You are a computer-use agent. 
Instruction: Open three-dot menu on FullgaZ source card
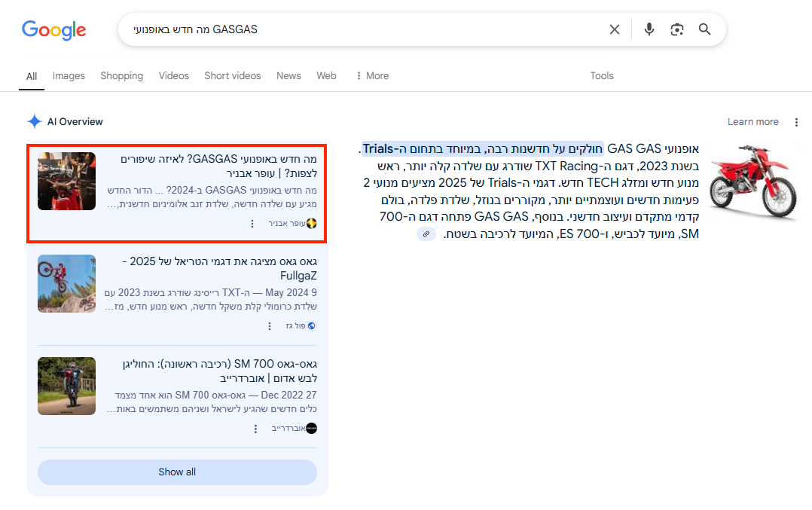270,326
